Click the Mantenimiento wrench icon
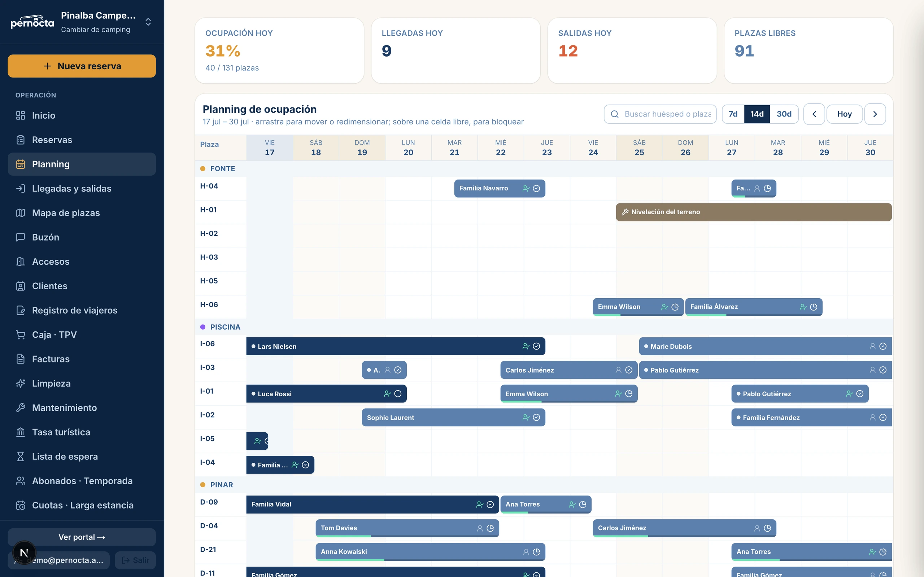This screenshot has width=924, height=577. tap(21, 408)
